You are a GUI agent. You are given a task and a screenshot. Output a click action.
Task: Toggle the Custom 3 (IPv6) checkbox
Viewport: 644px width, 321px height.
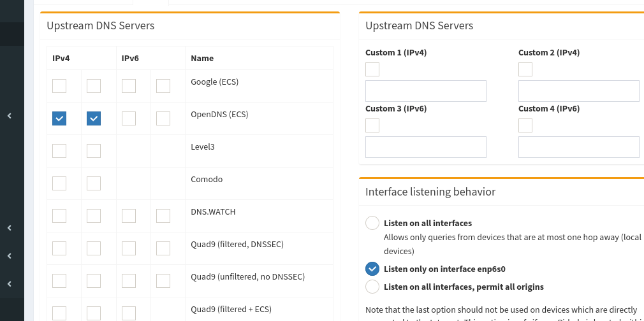click(x=372, y=125)
